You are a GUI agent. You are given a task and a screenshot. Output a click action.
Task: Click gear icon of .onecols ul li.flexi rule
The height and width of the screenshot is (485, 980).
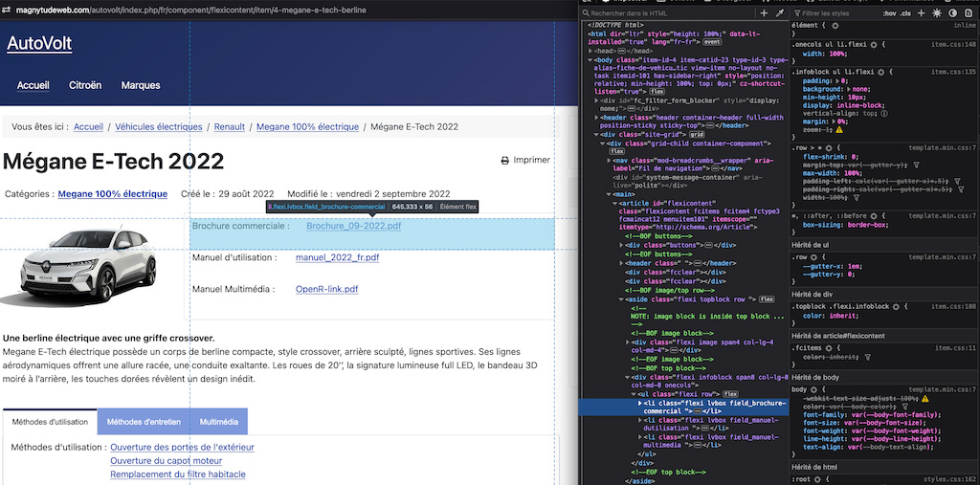point(874,45)
